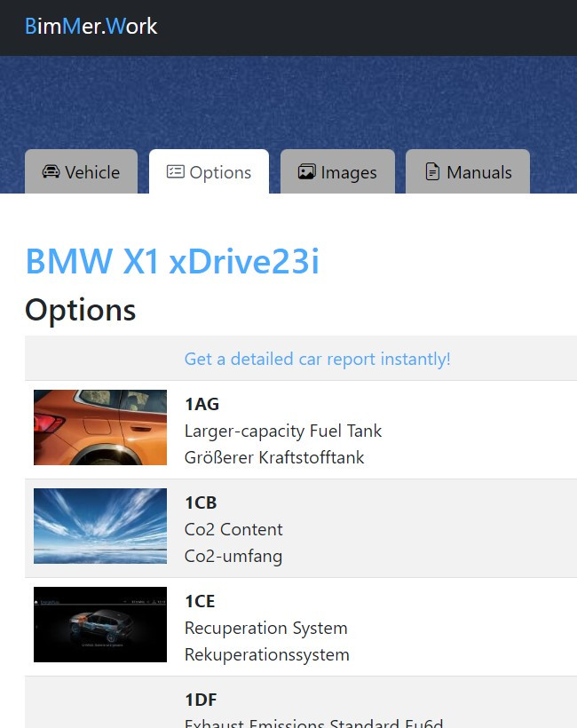Select option code 1CB
The image size is (577, 728).
pos(201,502)
